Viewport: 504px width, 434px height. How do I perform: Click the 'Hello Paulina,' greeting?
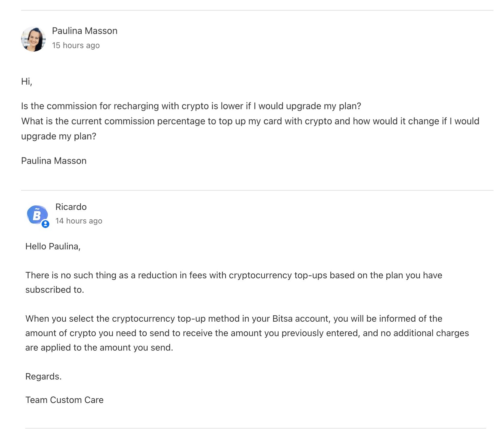[53, 246]
